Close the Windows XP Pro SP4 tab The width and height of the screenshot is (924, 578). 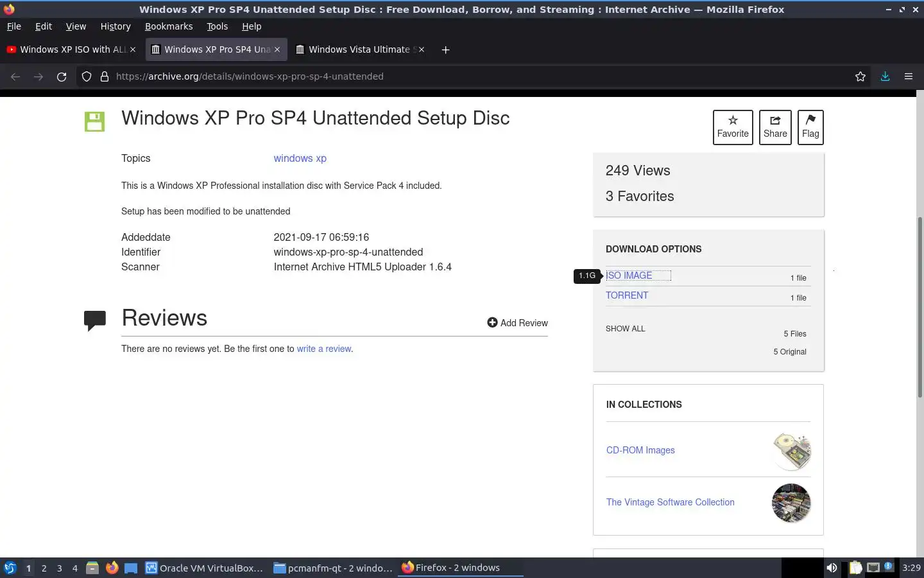[277, 49]
